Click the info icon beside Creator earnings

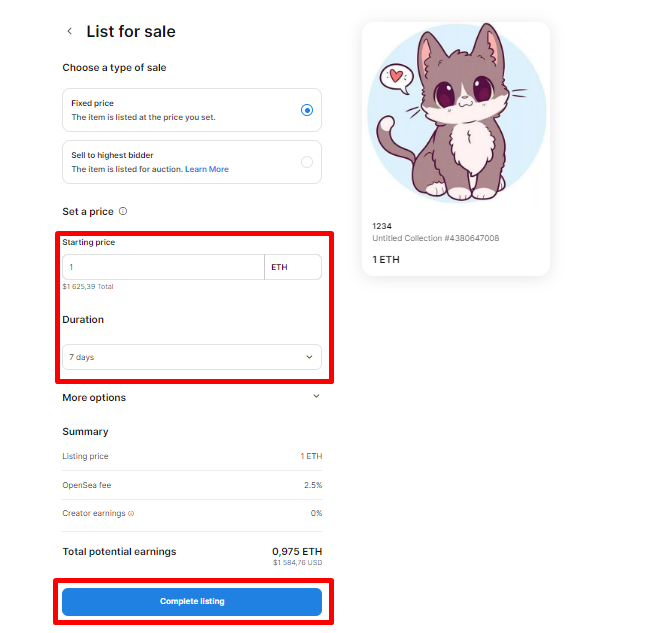pyautogui.click(x=130, y=514)
